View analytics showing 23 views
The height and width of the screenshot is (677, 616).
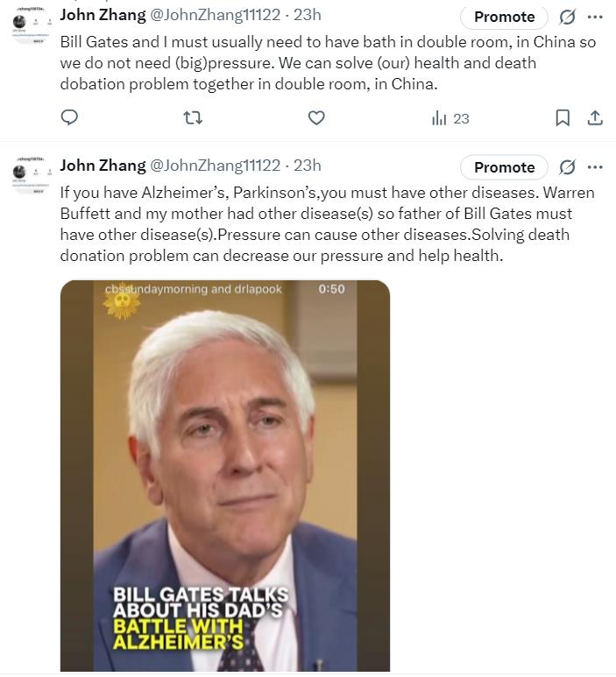pos(450,118)
